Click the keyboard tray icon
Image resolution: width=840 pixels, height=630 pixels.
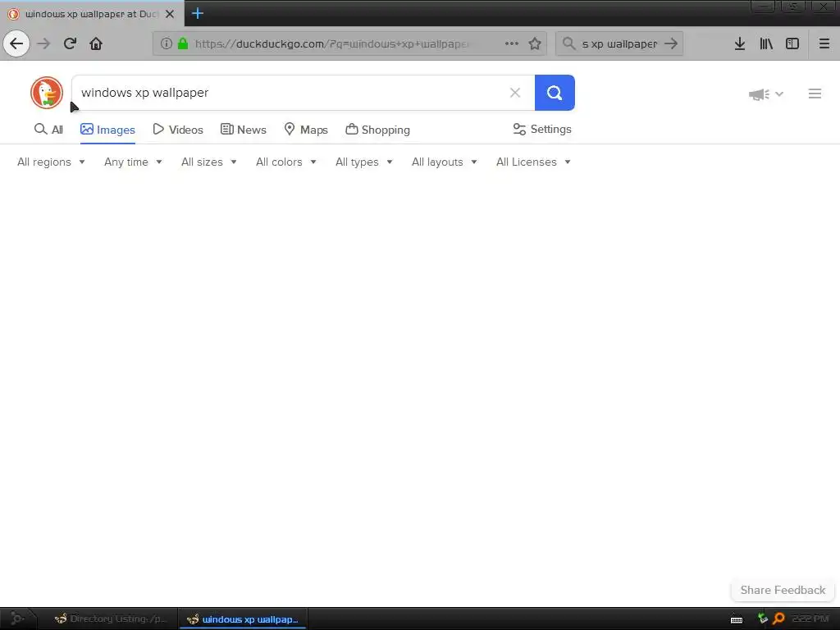(x=737, y=619)
